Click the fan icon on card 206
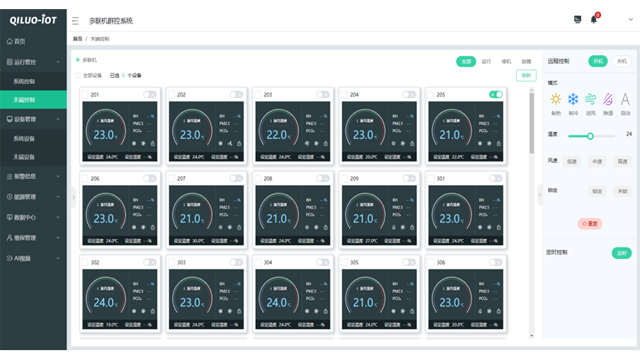 click(143, 227)
